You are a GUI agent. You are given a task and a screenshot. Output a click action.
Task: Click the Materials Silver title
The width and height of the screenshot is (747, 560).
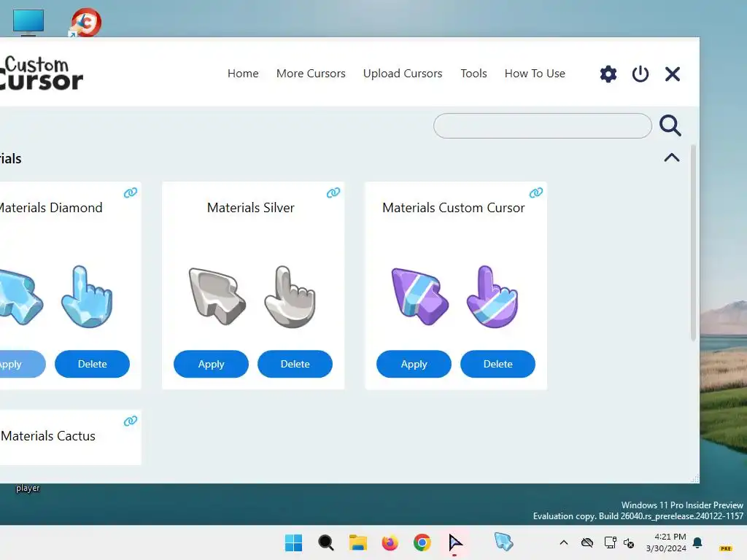251,208
